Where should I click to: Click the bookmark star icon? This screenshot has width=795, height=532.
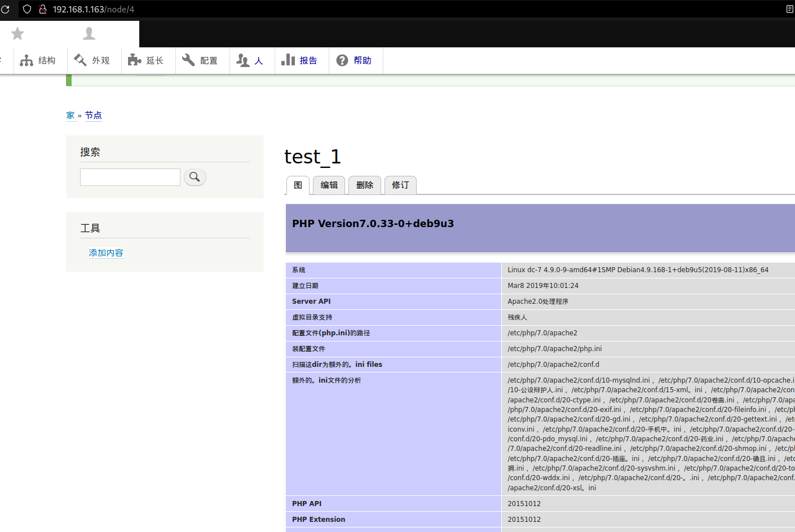click(17, 34)
